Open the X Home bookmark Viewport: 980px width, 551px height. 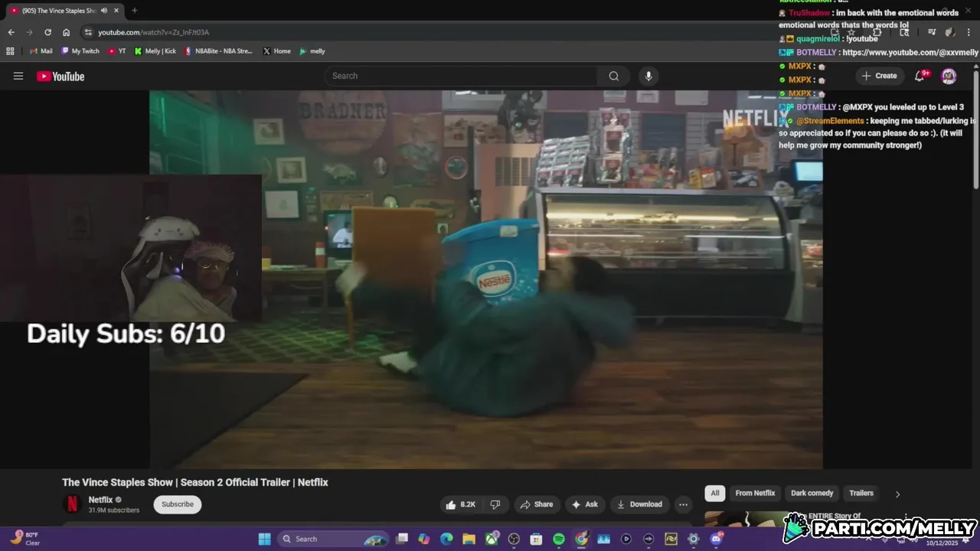[276, 51]
